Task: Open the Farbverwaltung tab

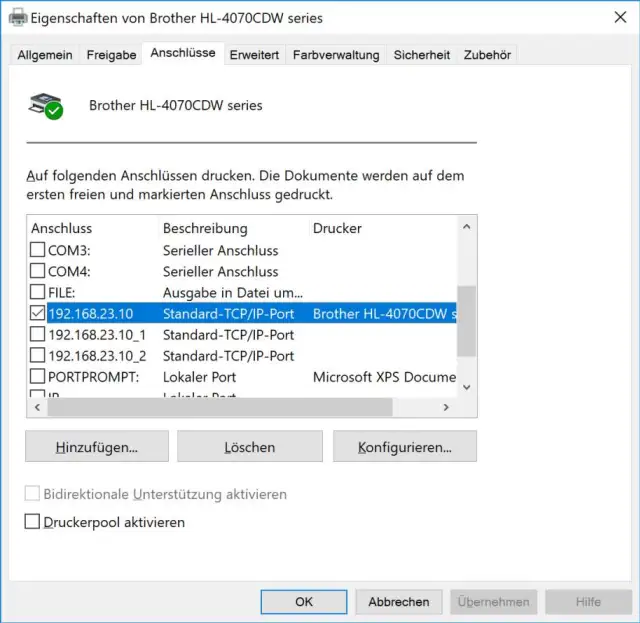Action: click(x=336, y=55)
